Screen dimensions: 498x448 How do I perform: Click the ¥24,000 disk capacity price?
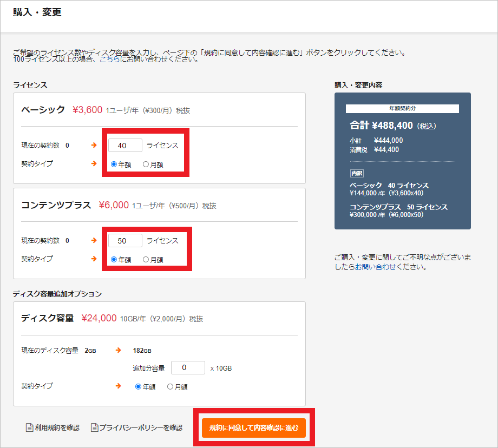pyautogui.click(x=99, y=318)
